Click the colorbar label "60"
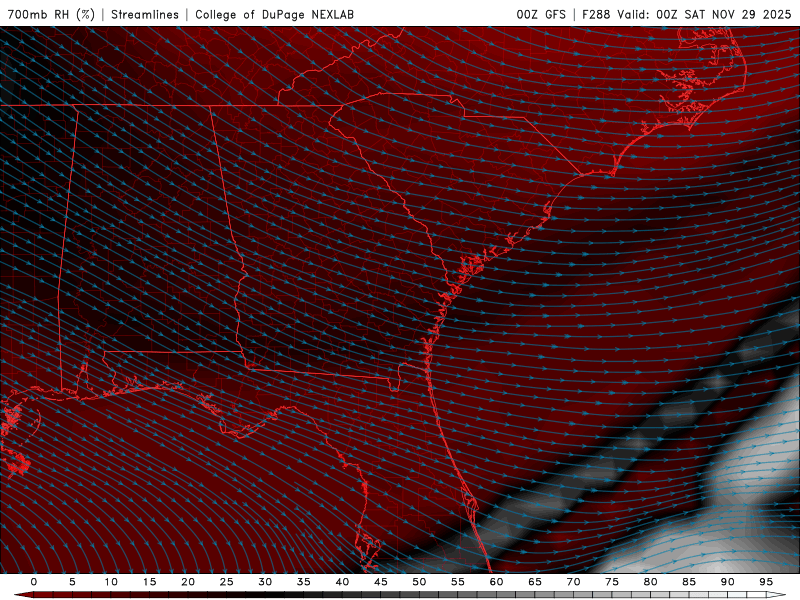 tap(496, 582)
